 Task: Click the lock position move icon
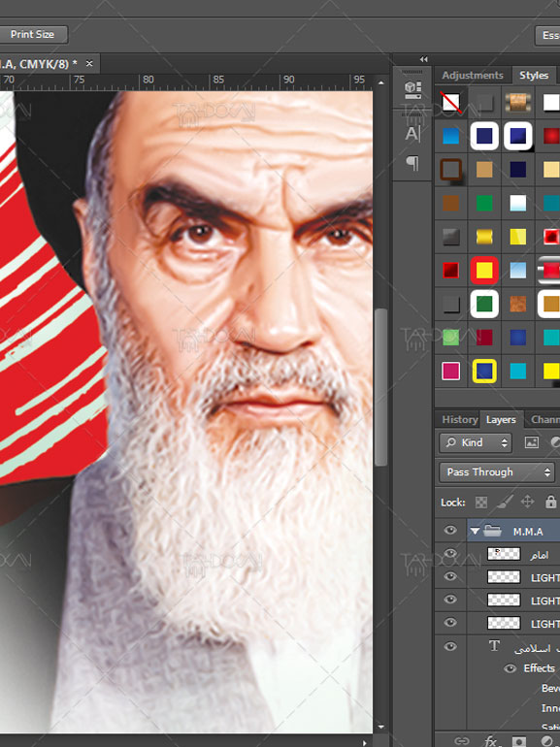527,502
